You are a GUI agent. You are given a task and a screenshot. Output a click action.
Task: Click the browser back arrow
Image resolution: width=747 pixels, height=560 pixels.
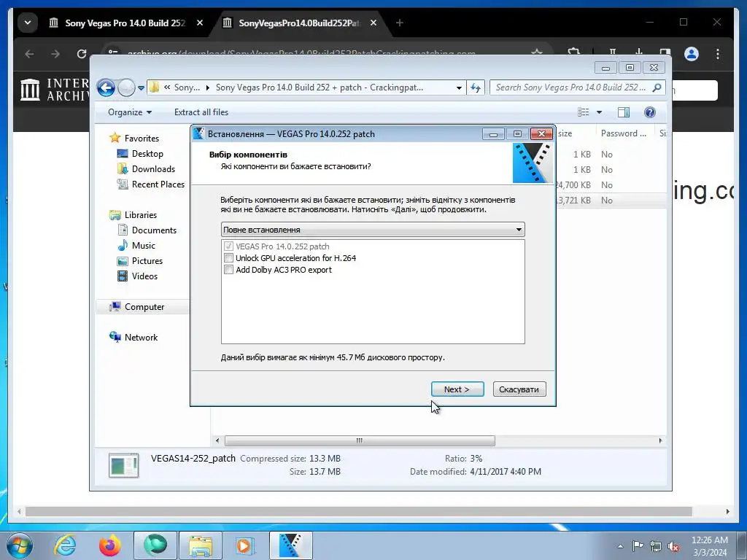tap(29, 54)
